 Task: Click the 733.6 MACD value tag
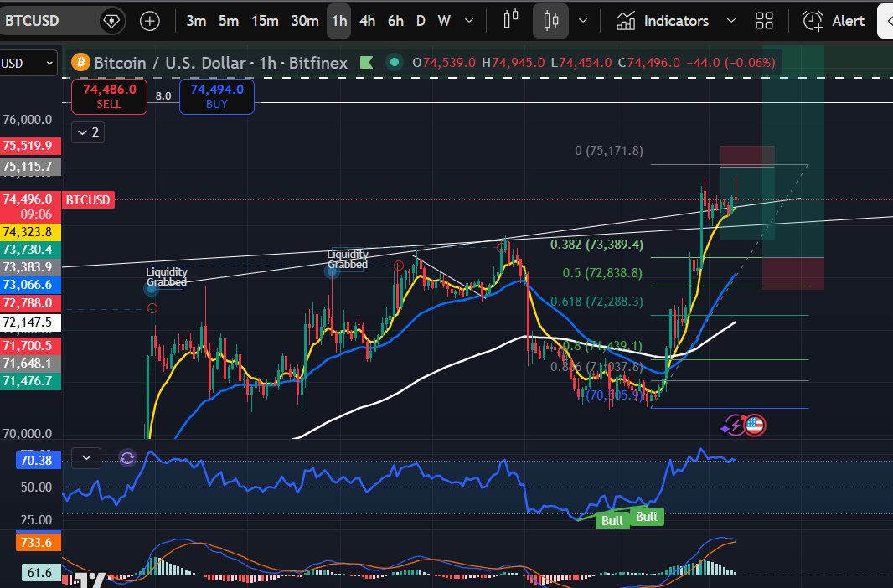38,542
